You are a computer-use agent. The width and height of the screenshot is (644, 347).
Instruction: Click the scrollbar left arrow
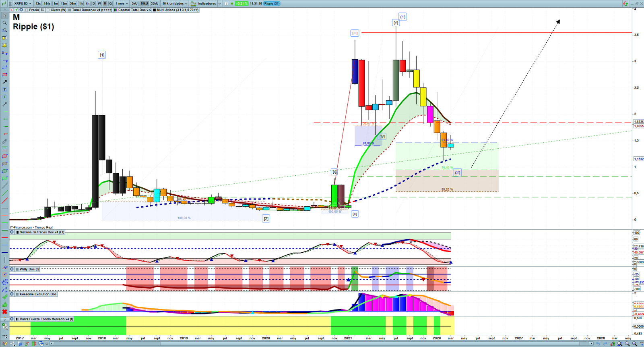[52, 344]
